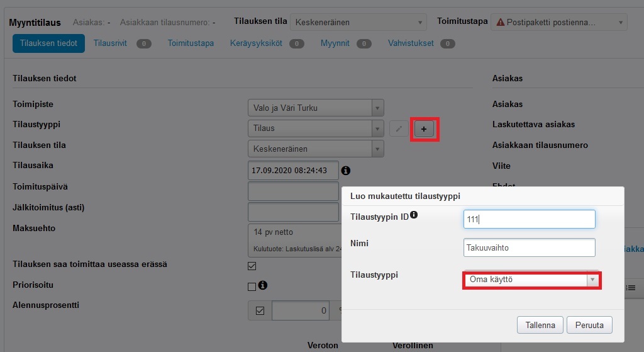Open the top Tilauksen tila dropdown

point(358,23)
